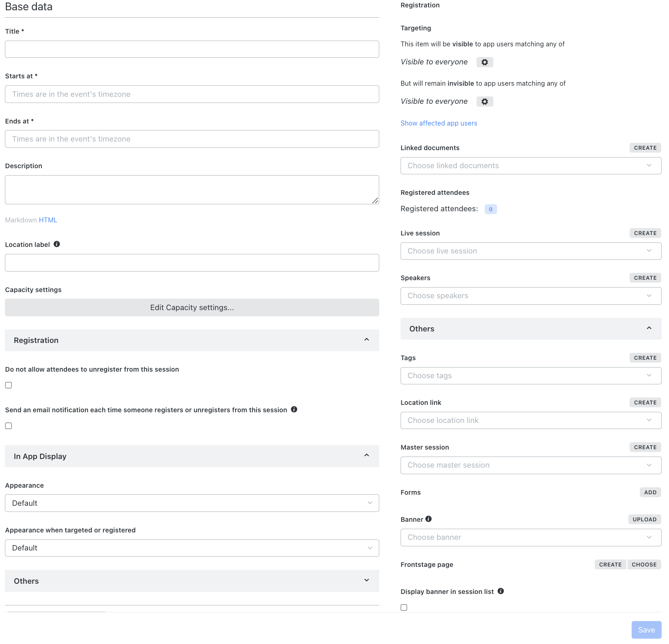This screenshot has height=644, width=669.
Task: Tick the Display banner in session list checkbox
Action: (x=404, y=607)
